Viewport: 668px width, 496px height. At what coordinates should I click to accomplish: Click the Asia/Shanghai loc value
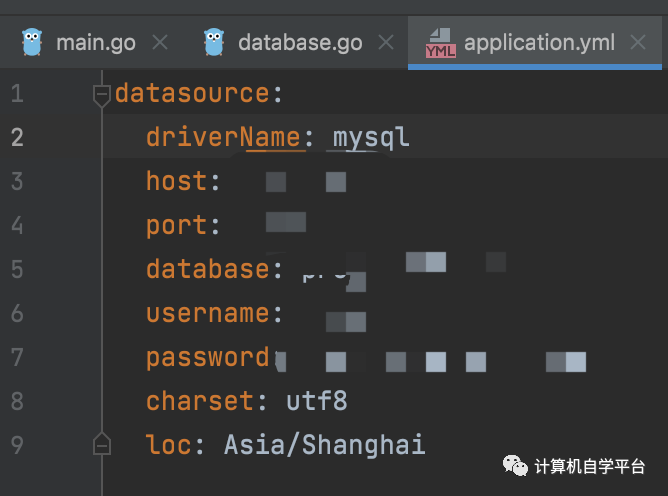pyautogui.click(x=324, y=444)
